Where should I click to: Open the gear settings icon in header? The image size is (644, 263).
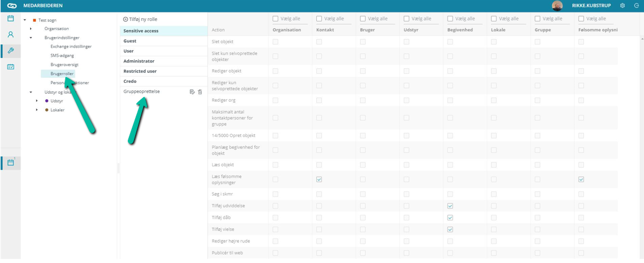coord(622,6)
